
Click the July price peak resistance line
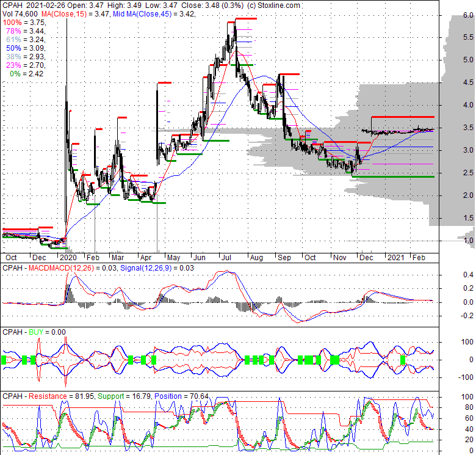point(246,19)
